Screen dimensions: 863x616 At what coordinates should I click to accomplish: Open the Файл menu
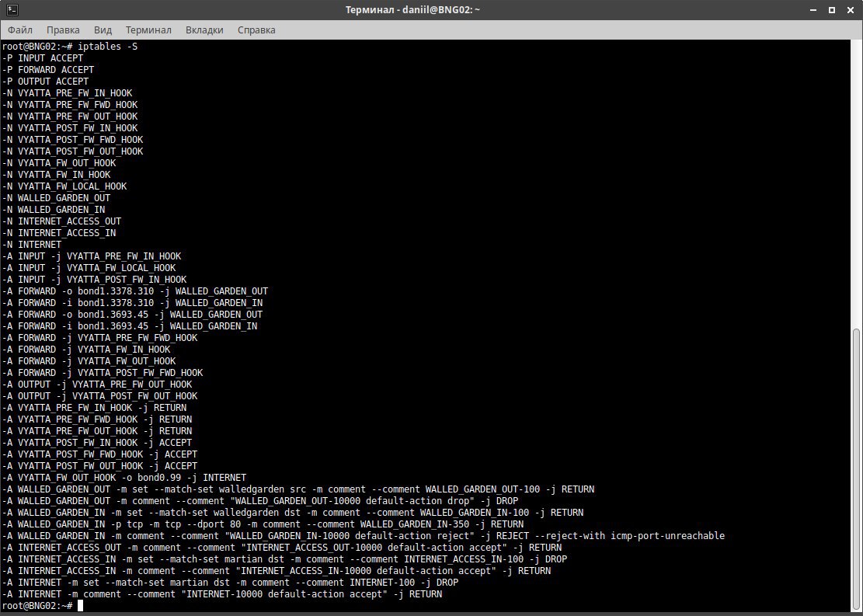click(x=20, y=30)
